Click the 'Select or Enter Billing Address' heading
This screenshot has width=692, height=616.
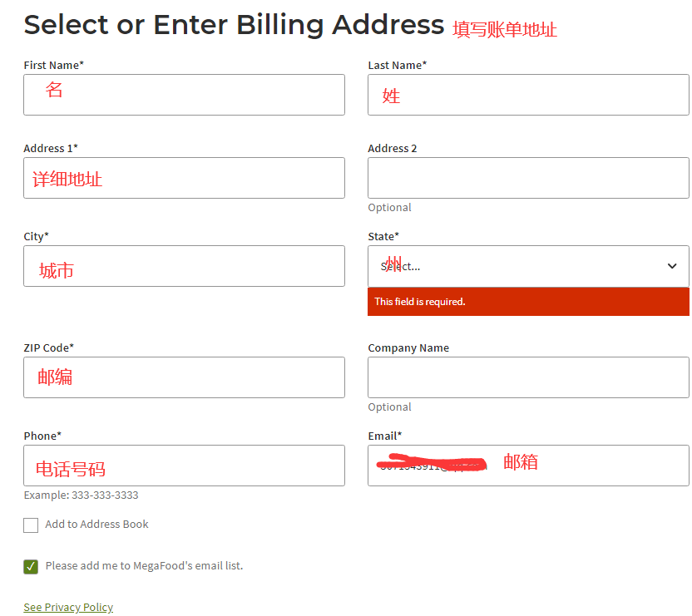tap(234, 25)
